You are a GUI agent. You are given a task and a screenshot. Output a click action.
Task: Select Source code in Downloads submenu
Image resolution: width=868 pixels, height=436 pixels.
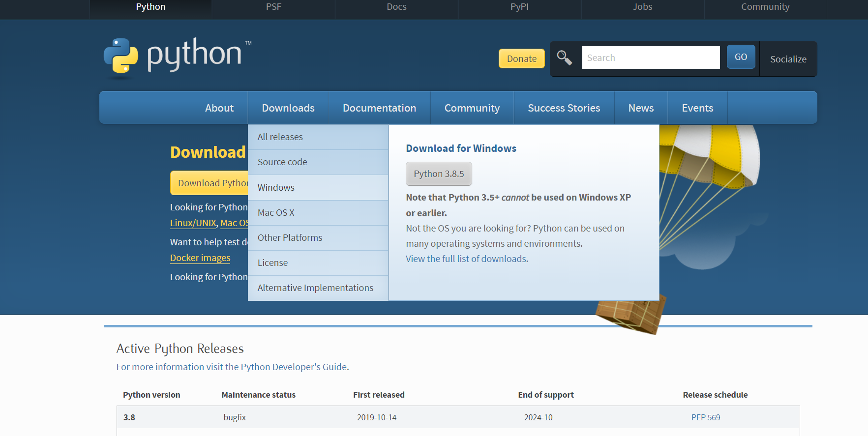point(318,162)
